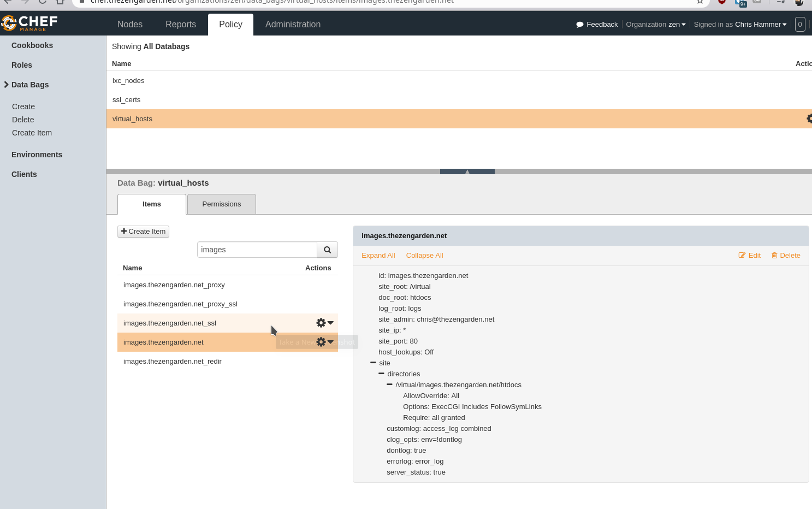
Task: Click Collapse All in the item panel
Action: 425,256
